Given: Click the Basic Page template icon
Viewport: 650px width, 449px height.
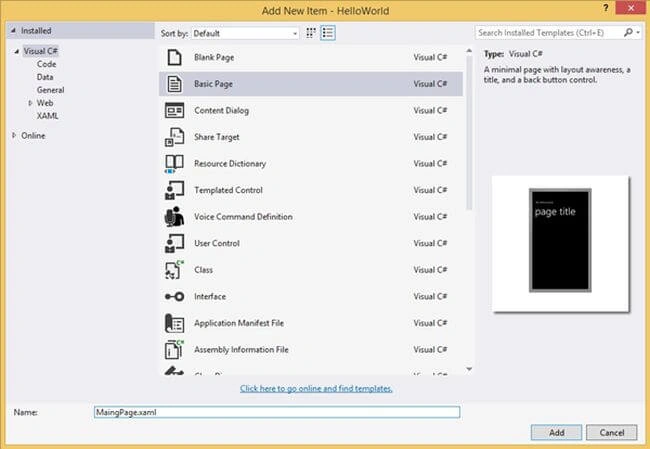Looking at the screenshot, I should pyautogui.click(x=174, y=84).
